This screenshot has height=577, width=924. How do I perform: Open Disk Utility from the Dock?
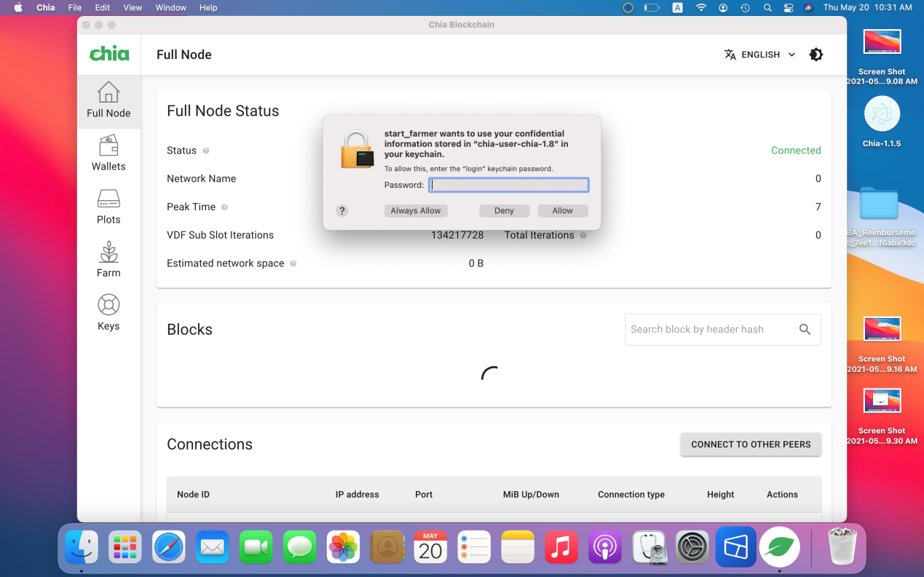pyautogui.click(x=649, y=546)
